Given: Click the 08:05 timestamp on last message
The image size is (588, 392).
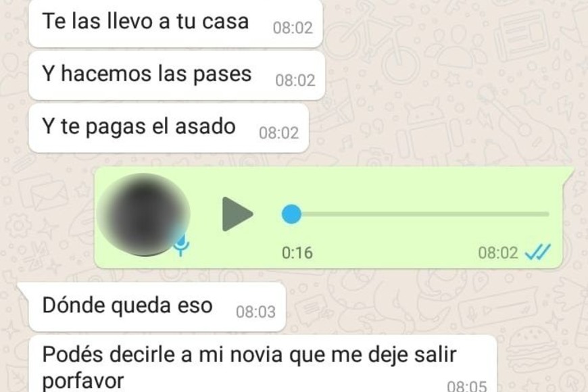Looking at the screenshot, I should [467, 386].
